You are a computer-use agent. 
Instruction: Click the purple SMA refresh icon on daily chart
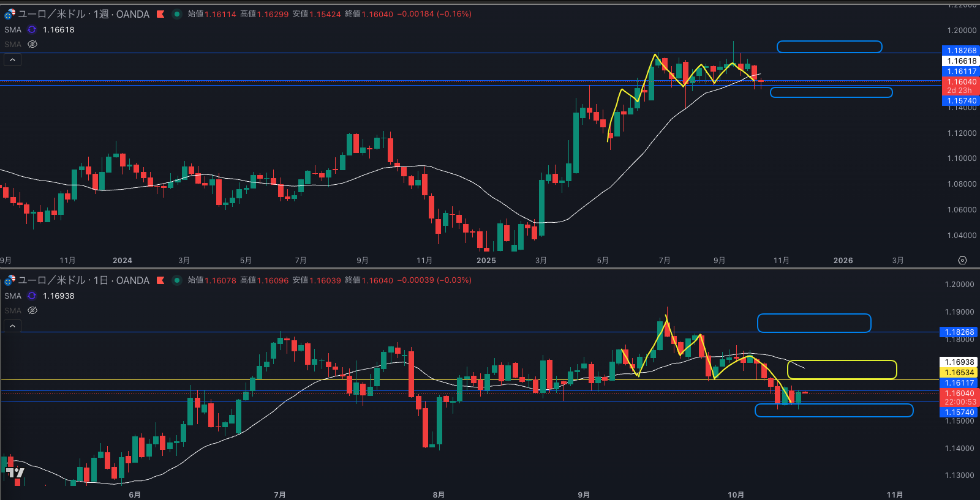tap(32, 296)
